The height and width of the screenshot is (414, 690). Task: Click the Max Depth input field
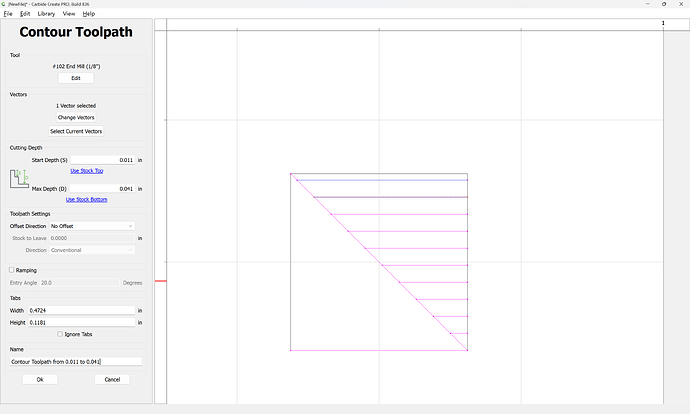(x=102, y=188)
